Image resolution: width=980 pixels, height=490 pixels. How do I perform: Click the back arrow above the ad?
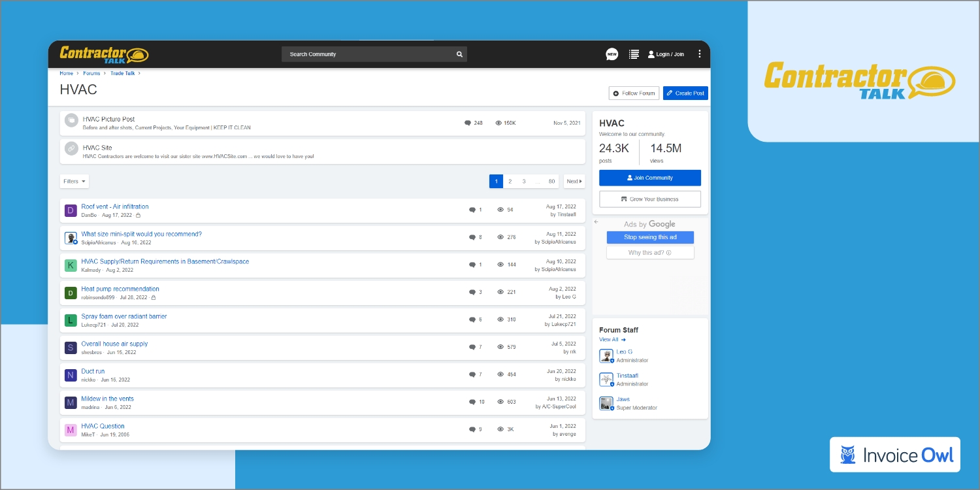pos(596,222)
